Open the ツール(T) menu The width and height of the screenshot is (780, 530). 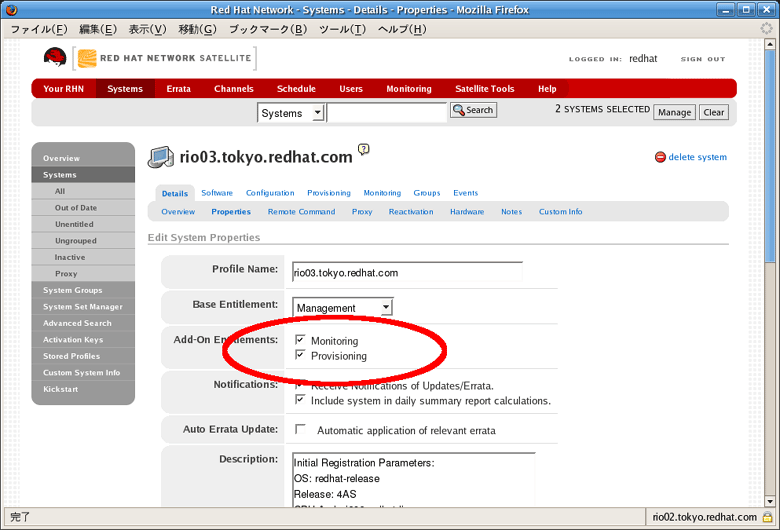(342, 29)
